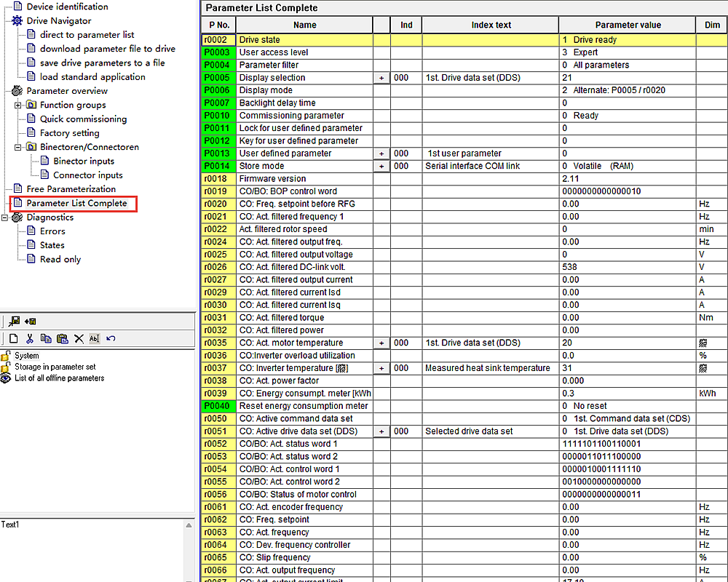Image resolution: width=728 pixels, height=582 pixels.
Task: Collapse the Diagnostics tree node
Action: (5, 217)
